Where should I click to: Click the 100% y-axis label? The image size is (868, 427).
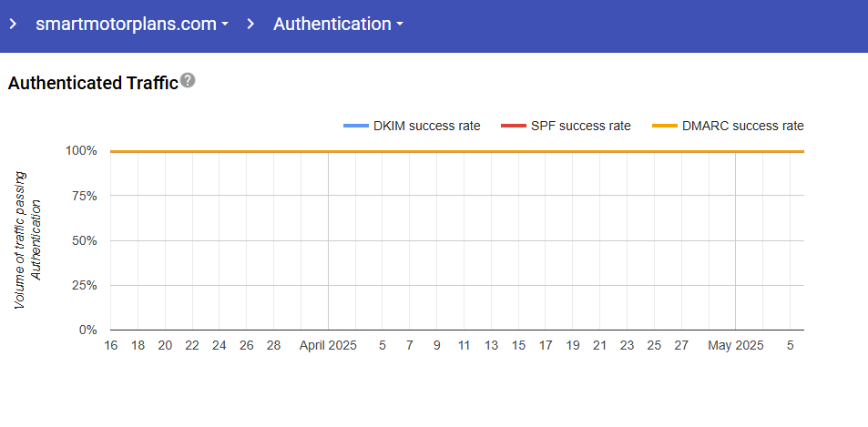click(81, 151)
